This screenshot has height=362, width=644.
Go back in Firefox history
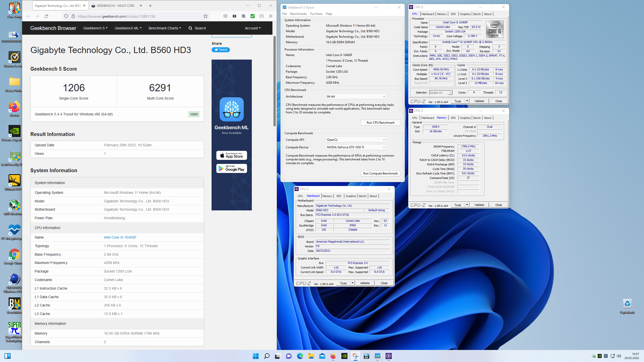[28, 16]
